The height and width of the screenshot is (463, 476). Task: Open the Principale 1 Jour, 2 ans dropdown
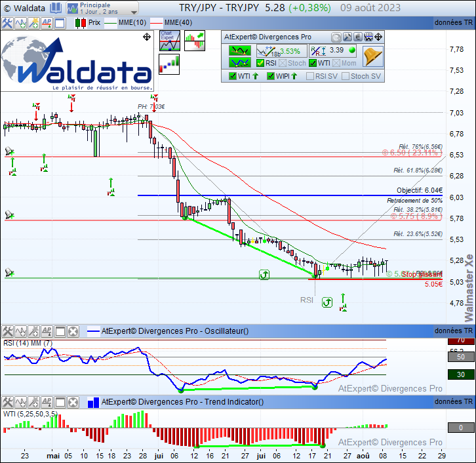click(x=102, y=8)
